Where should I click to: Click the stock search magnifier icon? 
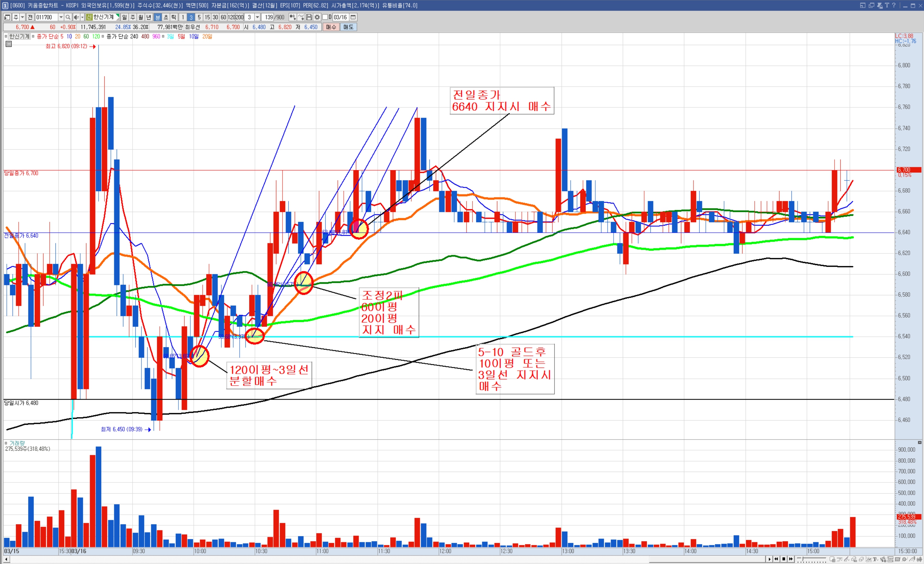tap(68, 17)
